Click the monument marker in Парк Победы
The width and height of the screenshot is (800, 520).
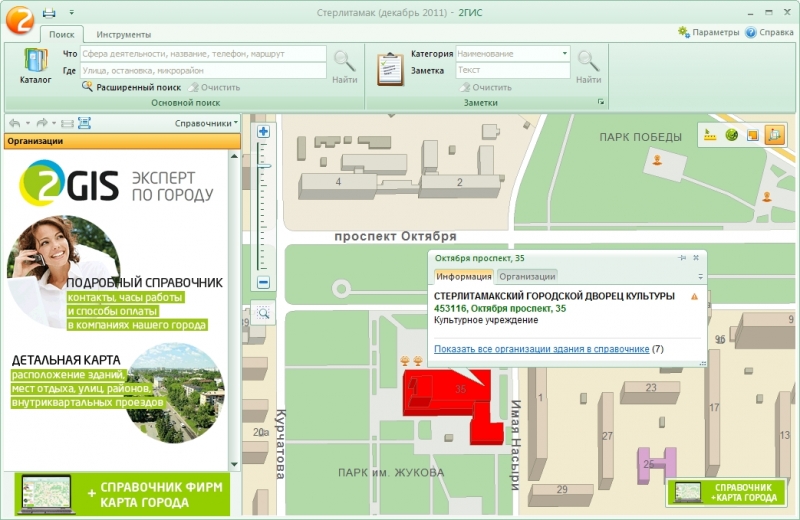pos(657,160)
